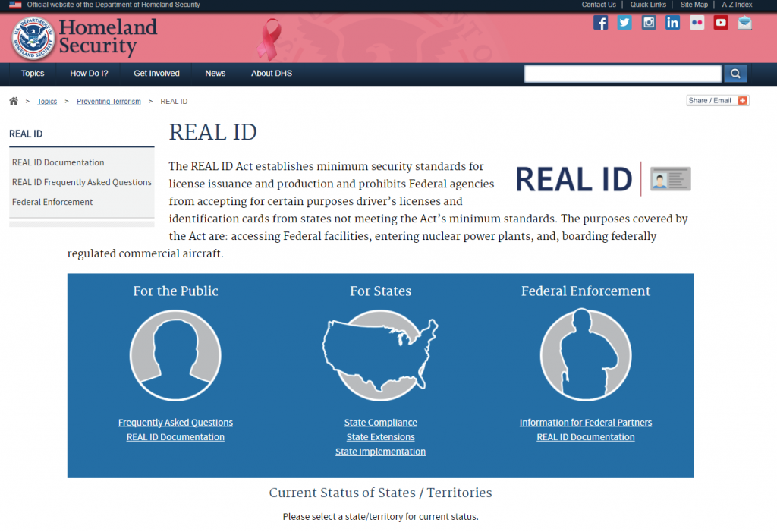Click the Federal Enforcement officer icon
This screenshot has width=777, height=532.
[x=586, y=355]
